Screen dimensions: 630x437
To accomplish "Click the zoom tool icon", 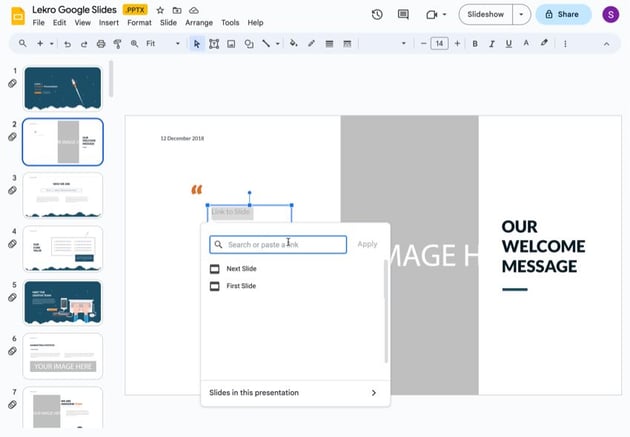I will (134, 44).
